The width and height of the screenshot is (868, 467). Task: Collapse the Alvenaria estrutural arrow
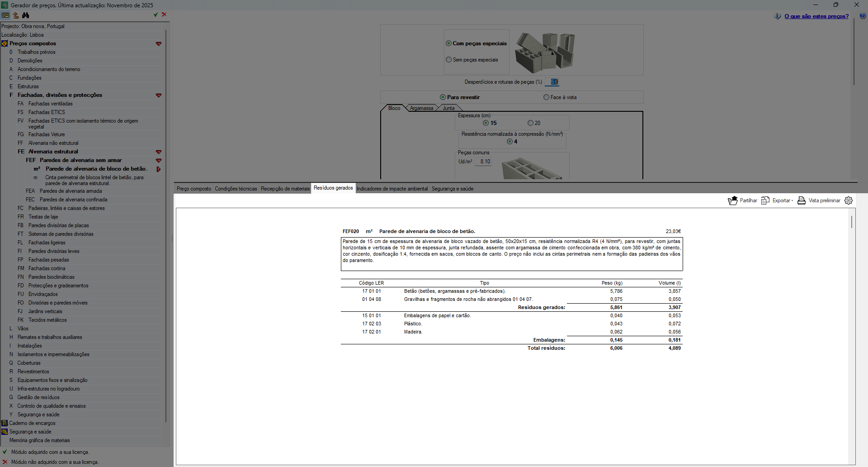point(159,152)
